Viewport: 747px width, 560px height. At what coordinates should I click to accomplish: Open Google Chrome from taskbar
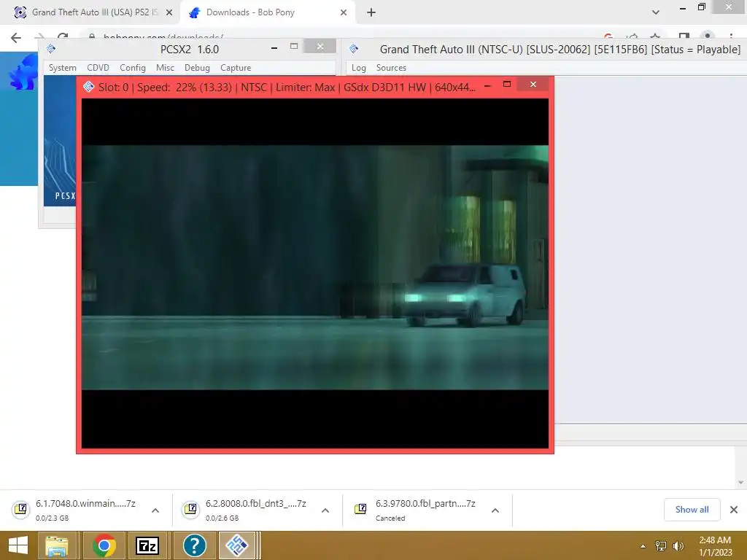click(104, 545)
